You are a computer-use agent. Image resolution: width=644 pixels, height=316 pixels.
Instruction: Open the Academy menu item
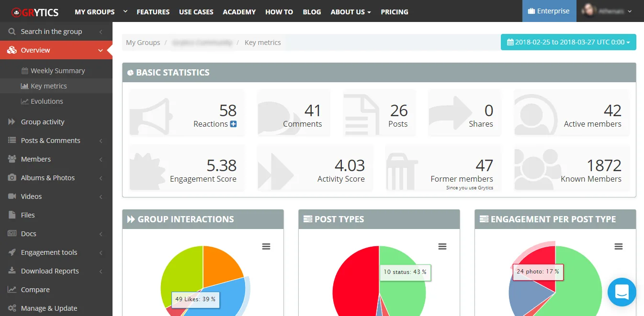(239, 11)
